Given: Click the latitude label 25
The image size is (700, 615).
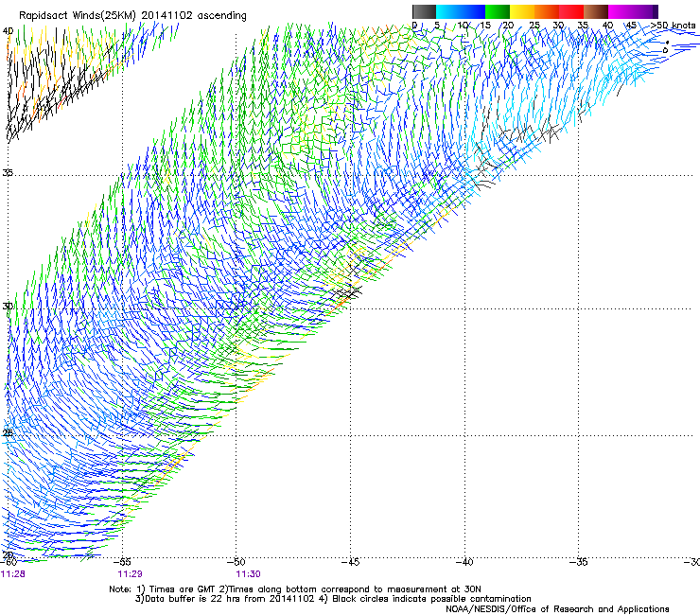Looking at the screenshot, I should coord(8,433).
